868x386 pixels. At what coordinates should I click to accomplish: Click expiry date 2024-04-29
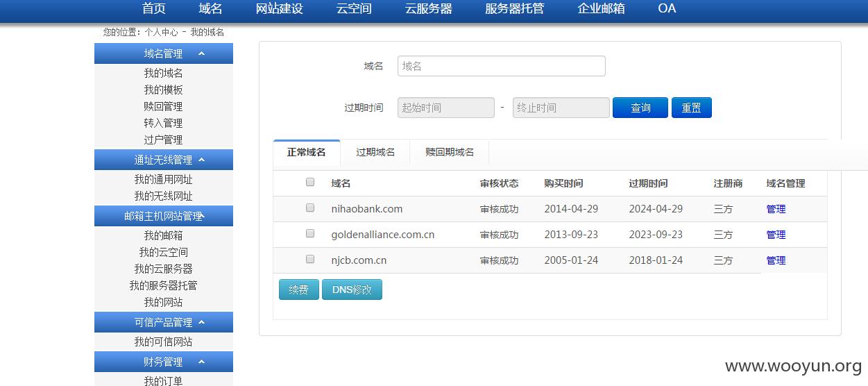[656, 209]
